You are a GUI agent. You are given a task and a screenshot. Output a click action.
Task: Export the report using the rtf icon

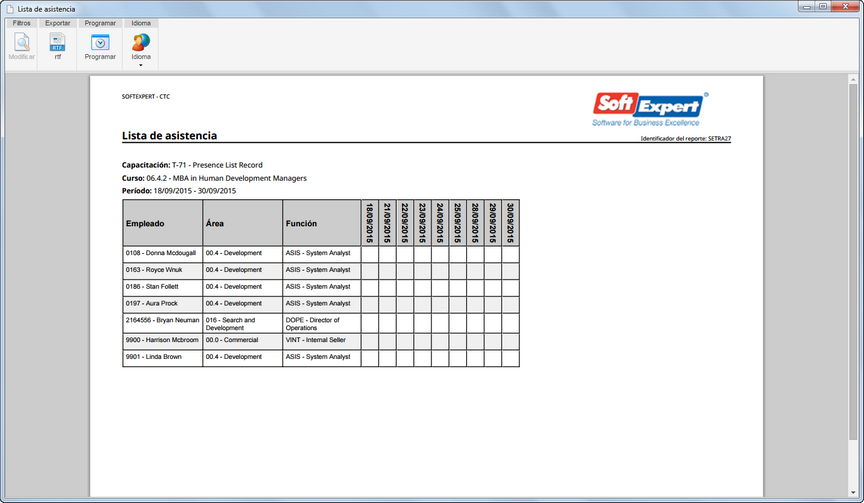pos(57,42)
